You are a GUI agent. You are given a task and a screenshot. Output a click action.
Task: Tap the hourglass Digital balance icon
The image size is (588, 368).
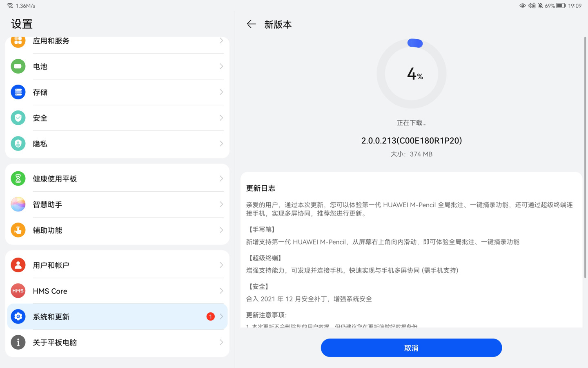pyautogui.click(x=18, y=179)
